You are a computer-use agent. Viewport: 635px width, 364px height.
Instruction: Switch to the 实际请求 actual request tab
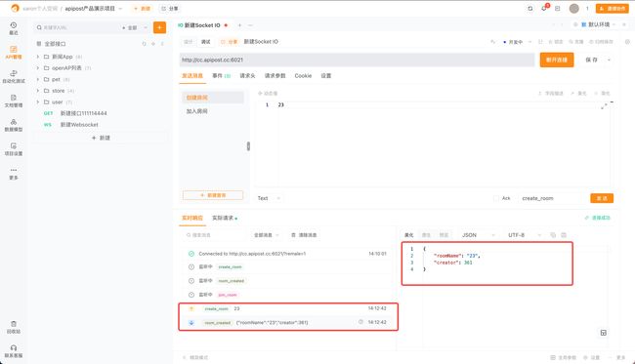click(x=225, y=218)
